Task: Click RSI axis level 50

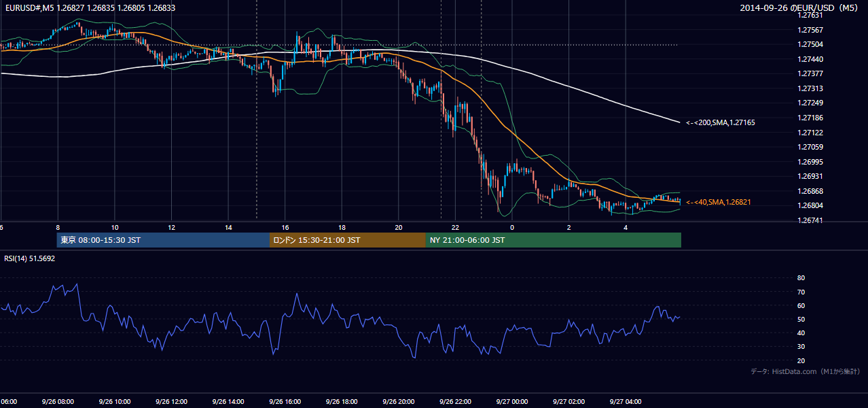Action: point(801,319)
